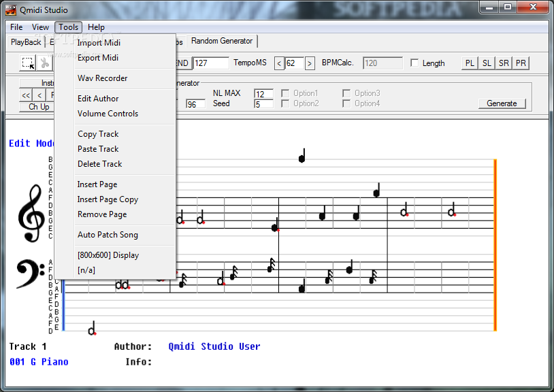Click the PR button
The image size is (554, 392).
click(521, 63)
